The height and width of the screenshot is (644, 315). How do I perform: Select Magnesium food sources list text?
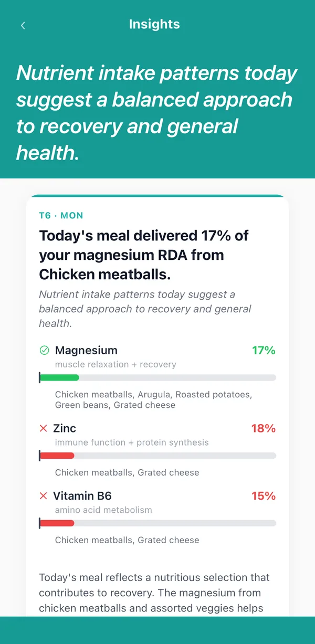(153, 400)
